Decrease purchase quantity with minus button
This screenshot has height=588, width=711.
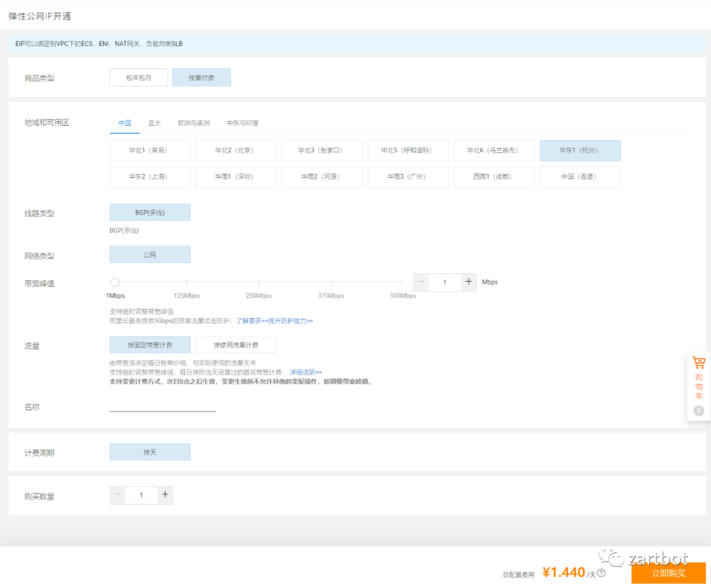[117, 494]
